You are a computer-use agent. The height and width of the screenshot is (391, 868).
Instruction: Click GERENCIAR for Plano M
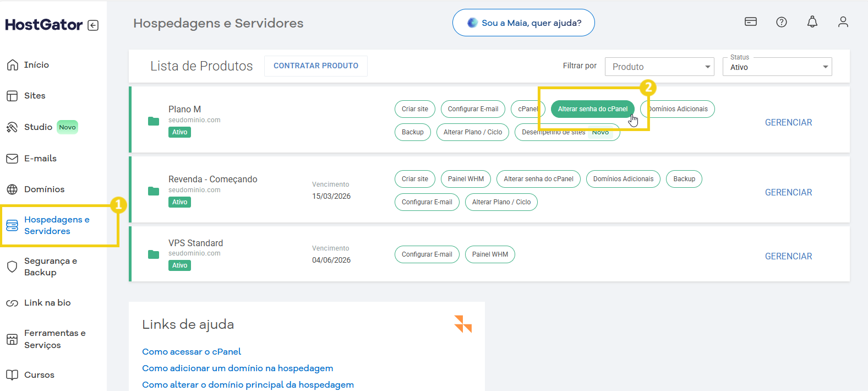788,122
